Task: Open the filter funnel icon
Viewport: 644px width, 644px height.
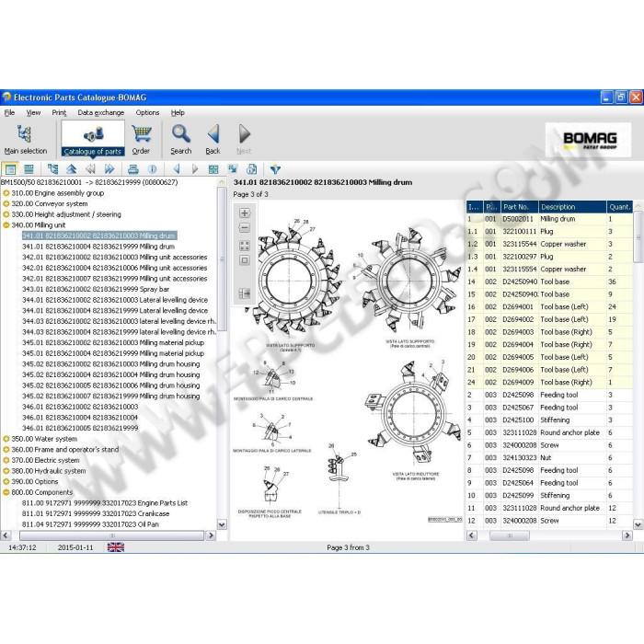Action: pos(275,168)
